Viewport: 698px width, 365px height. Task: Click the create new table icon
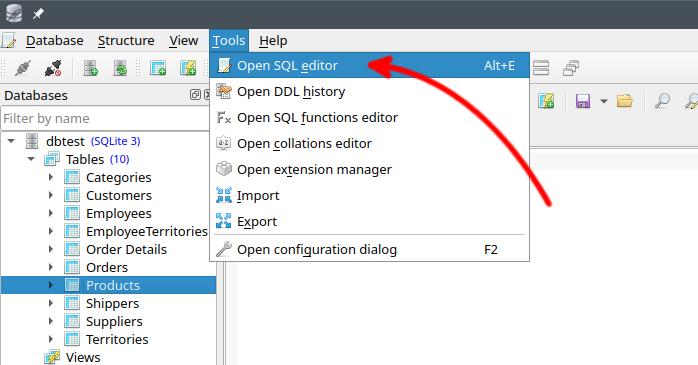pyautogui.click(x=158, y=68)
